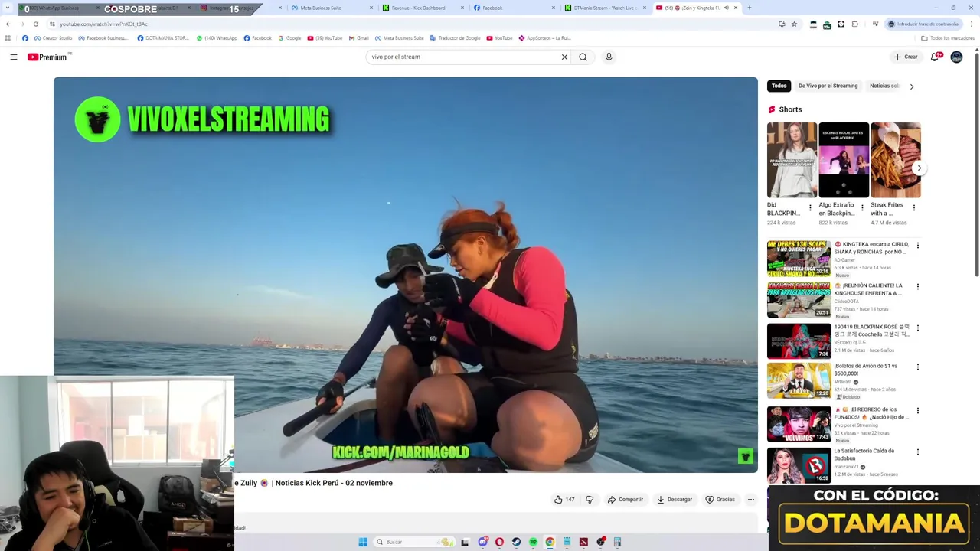Click the Windows taskbar Buscar search box
The image size is (980, 551).
[x=413, y=542]
